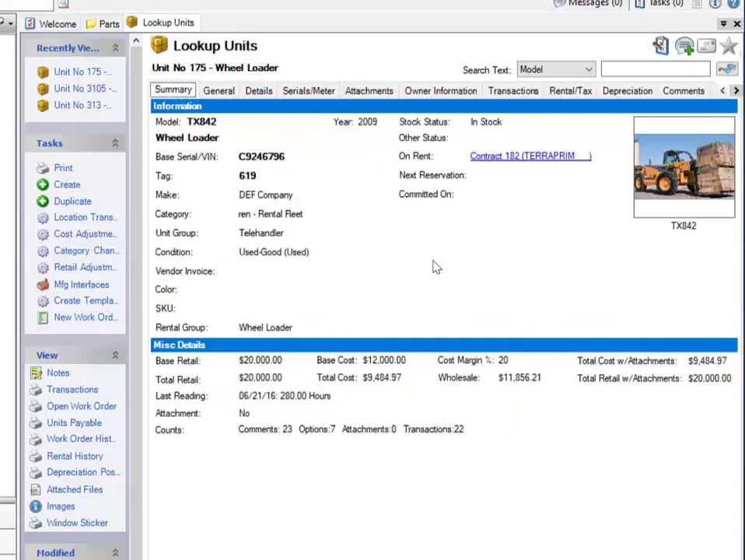Click in the search text field

[655, 69]
